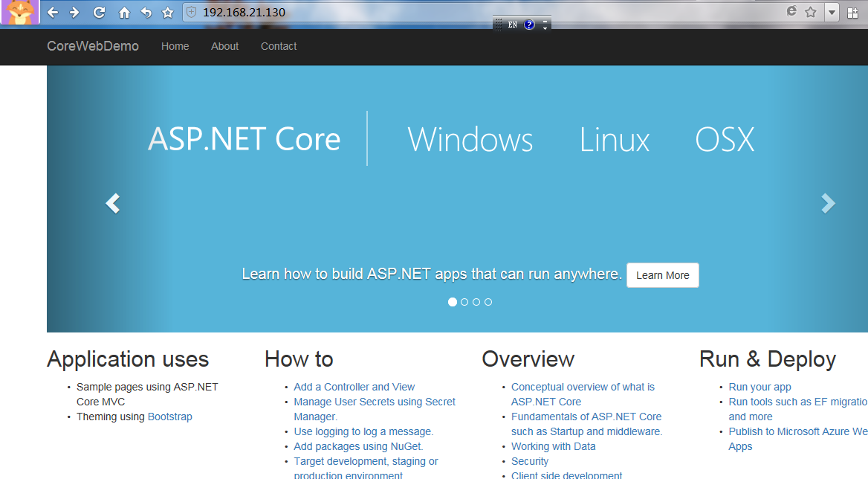This screenshot has height=479, width=868.
Task: Open 'Use logging to log a message' link
Action: click(363, 431)
